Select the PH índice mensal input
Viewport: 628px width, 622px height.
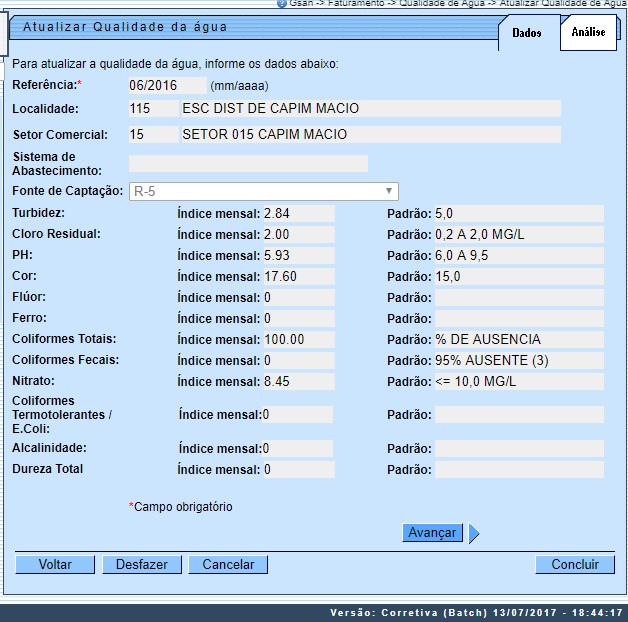[298, 255]
